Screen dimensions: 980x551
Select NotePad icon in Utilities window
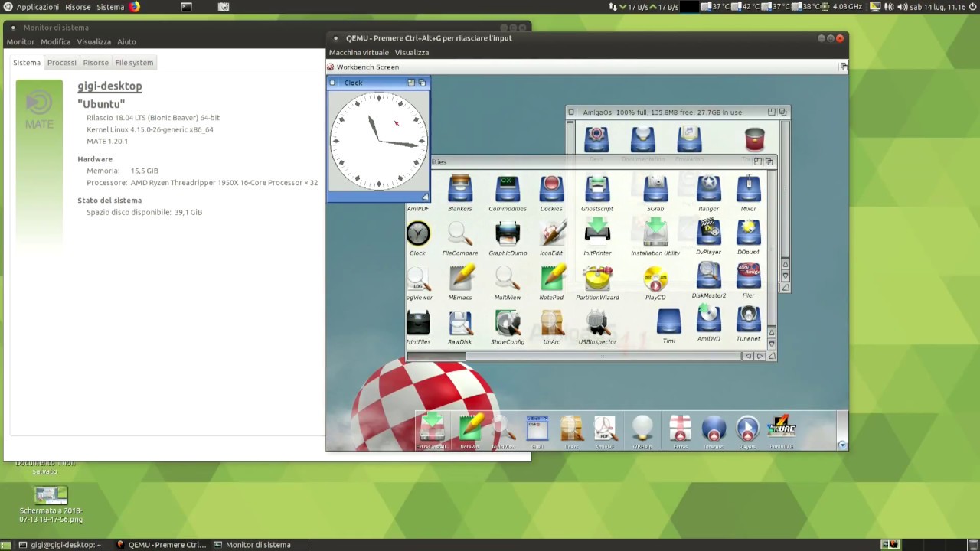552,278
